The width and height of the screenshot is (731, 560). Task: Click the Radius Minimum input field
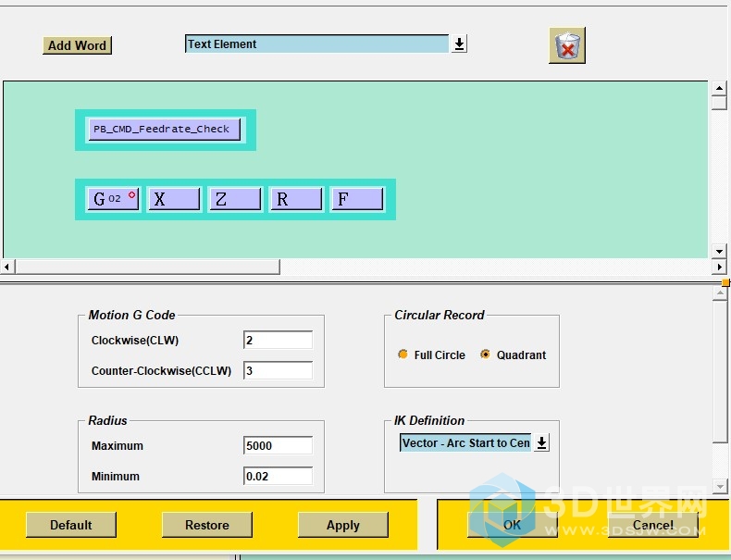click(278, 476)
